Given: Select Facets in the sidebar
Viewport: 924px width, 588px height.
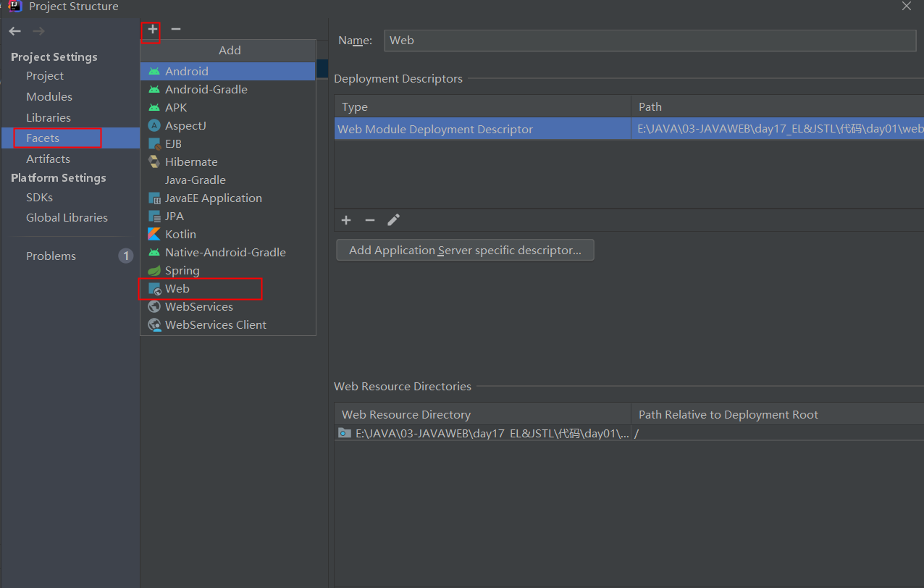Looking at the screenshot, I should pos(70,138).
